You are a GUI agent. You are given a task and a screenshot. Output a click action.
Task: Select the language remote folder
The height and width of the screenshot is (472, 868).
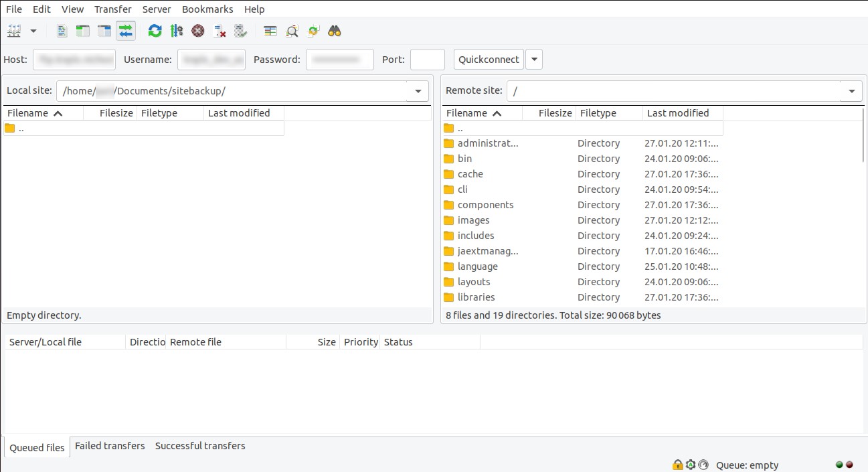tap(583, 266)
